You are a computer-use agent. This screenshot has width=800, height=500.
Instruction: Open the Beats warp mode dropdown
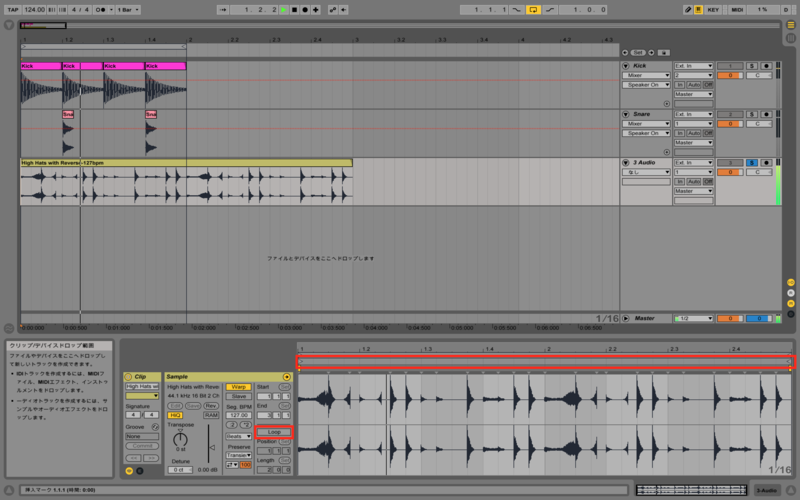(x=238, y=437)
